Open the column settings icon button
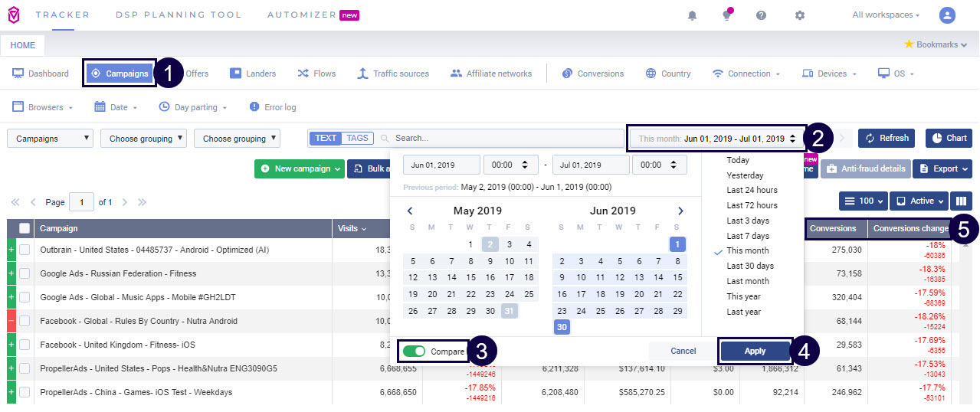The width and height of the screenshot is (980, 412). [x=960, y=201]
